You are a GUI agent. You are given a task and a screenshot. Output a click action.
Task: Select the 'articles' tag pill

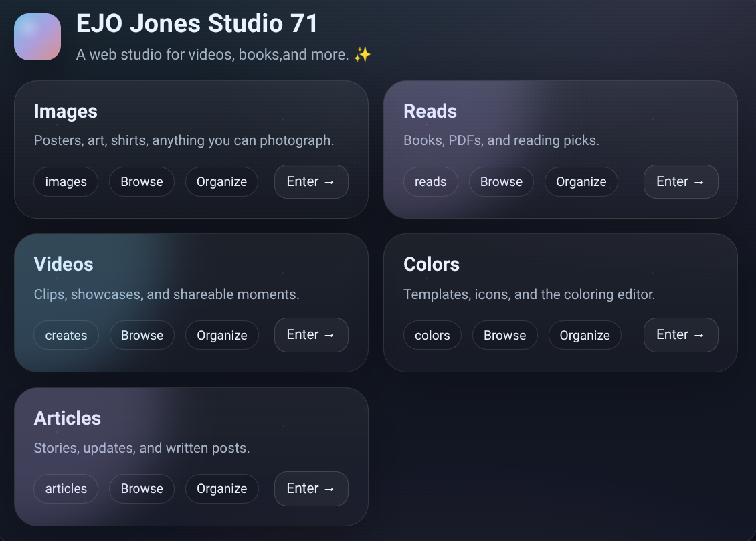point(66,489)
